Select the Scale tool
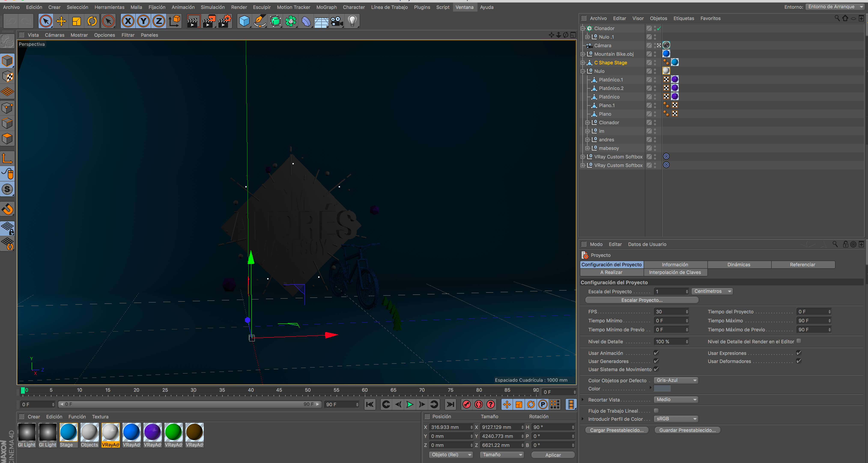Viewport: 868px width, 463px height. click(x=76, y=21)
